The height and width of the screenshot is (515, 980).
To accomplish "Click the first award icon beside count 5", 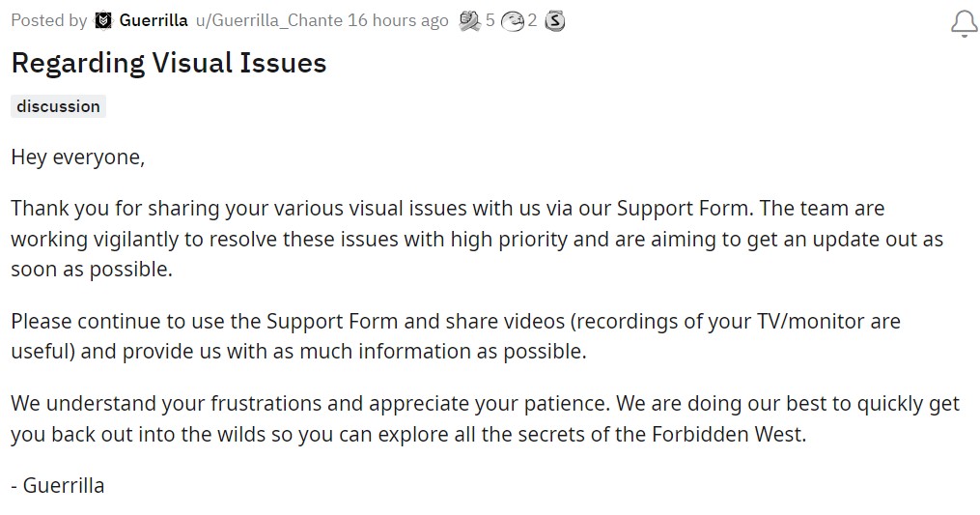I will (470, 20).
